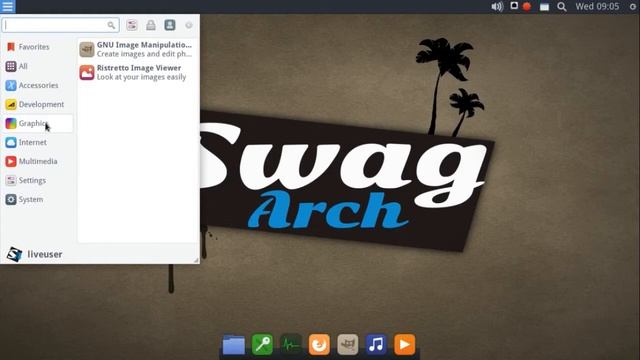
Task: Open the music player in the dock
Action: click(376, 344)
